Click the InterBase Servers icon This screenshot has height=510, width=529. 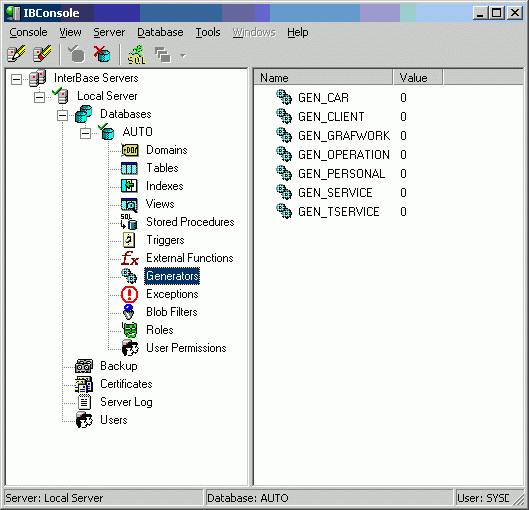37,78
